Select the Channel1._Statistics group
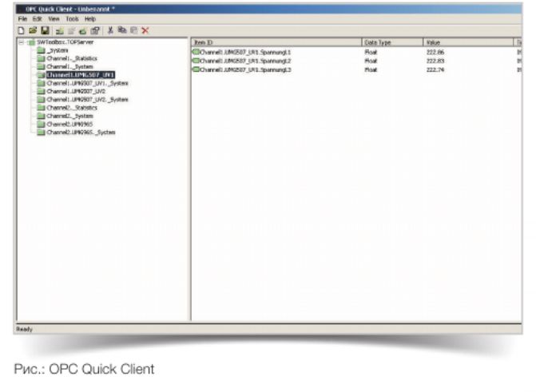536x392 pixels. click(x=72, y=58)
